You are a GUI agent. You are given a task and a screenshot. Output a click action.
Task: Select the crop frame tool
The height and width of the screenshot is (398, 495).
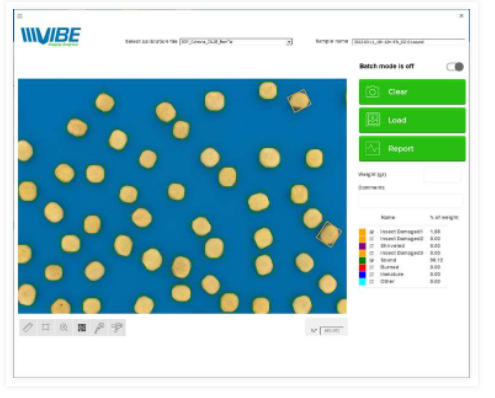pyautogui.click(x=46, y=327)
